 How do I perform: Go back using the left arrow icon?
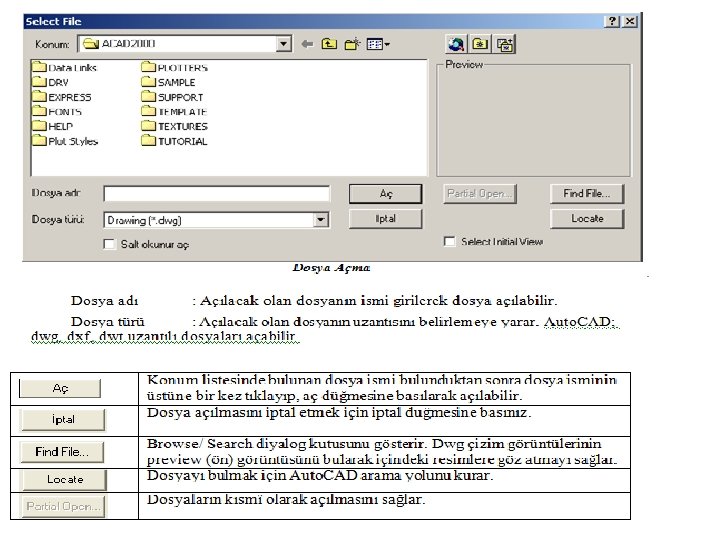(x=307, y=44)
